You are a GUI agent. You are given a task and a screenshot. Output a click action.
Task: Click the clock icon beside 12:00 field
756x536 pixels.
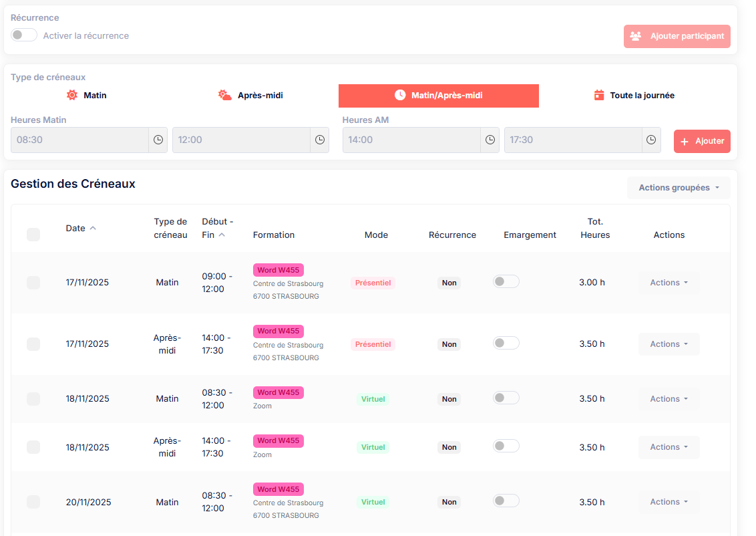tap(320, 140)
